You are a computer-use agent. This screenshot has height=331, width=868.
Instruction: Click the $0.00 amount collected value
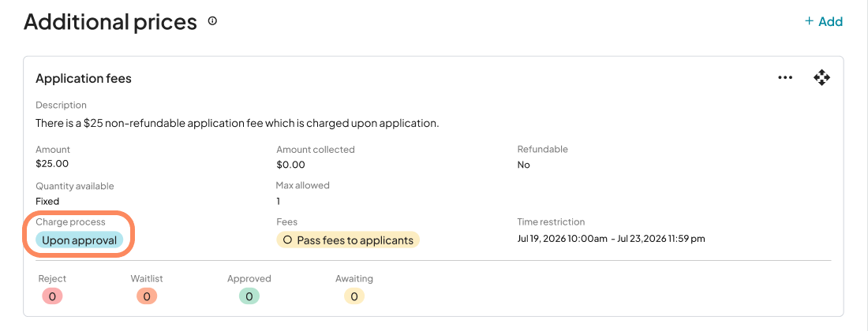290,165
